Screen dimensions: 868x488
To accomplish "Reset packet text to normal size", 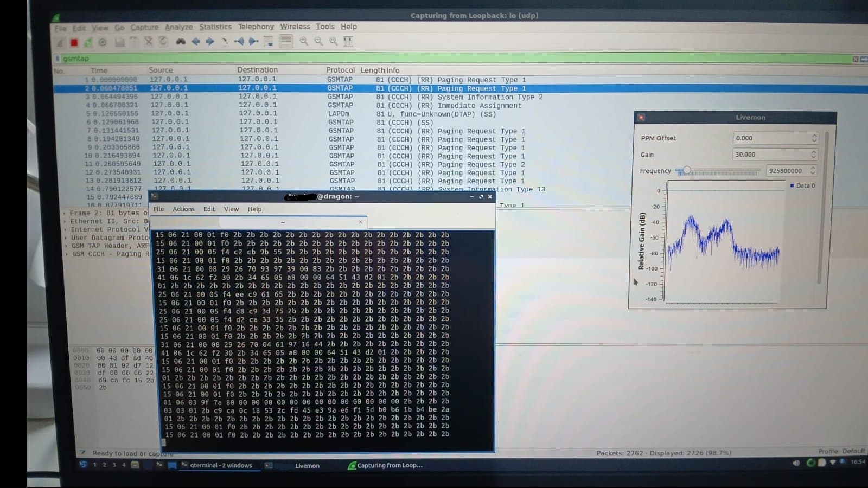I will pos(333,41).
